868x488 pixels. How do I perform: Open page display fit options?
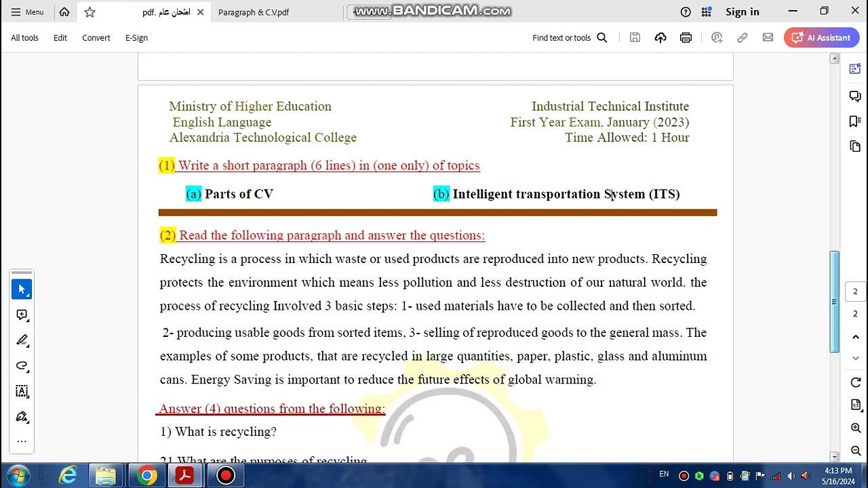point(856,405)
